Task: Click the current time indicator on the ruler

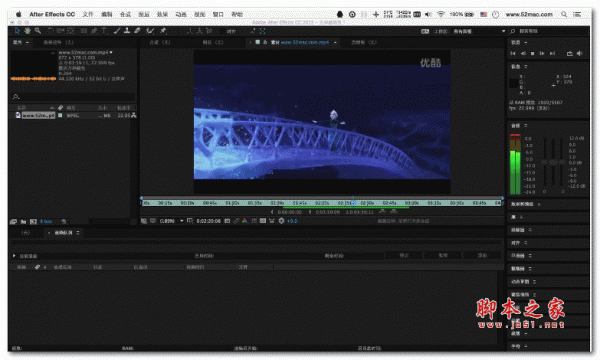Action: 353,203
